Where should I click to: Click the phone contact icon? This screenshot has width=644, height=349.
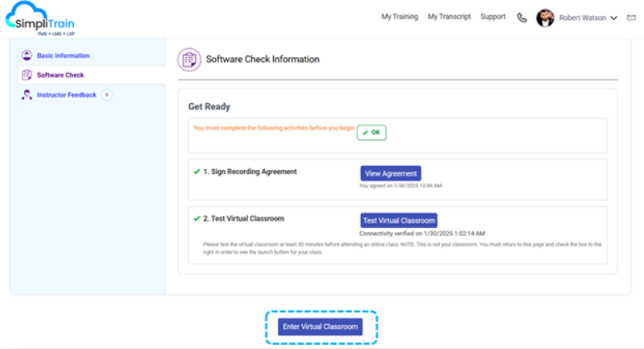point(521,17)
